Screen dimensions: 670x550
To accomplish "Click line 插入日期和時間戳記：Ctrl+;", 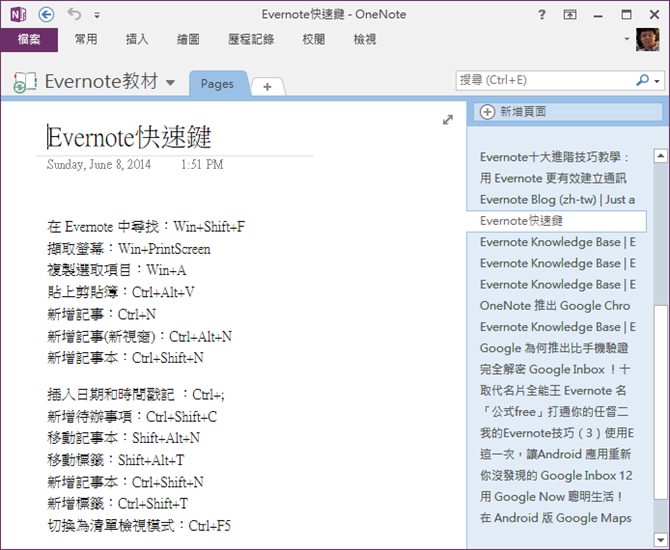I will click(136, 394).
